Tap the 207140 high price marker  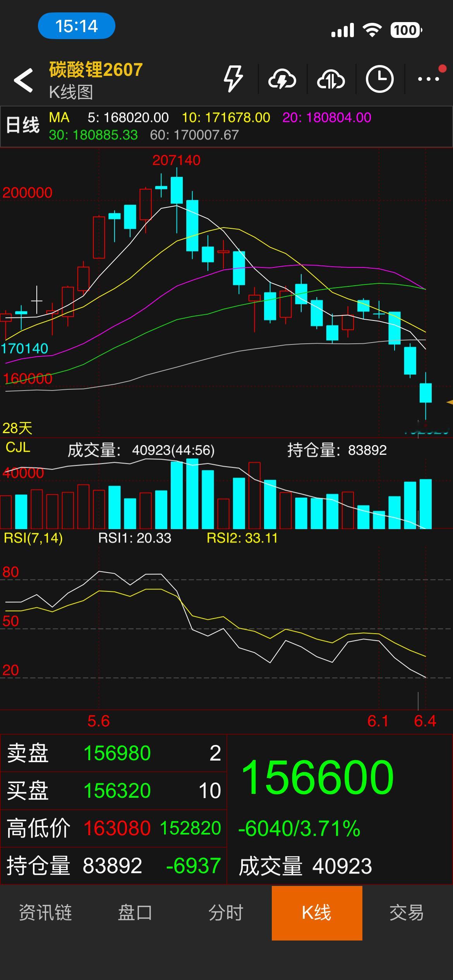[x=177, y=160]
